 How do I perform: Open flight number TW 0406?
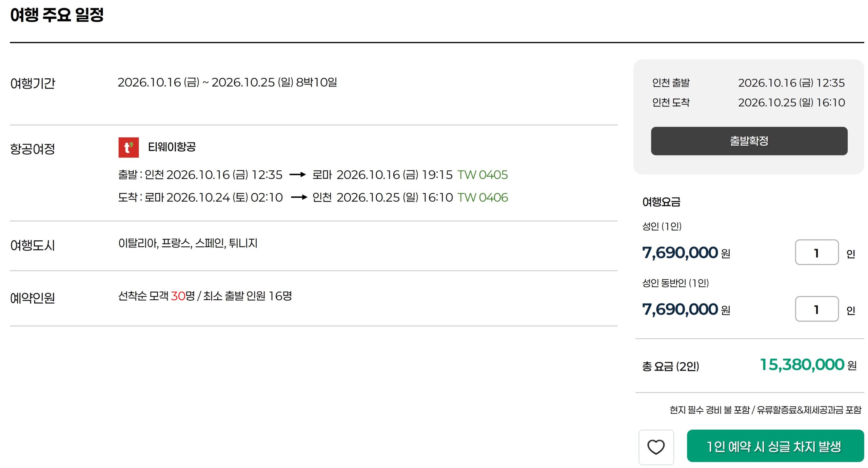[482, 197]
